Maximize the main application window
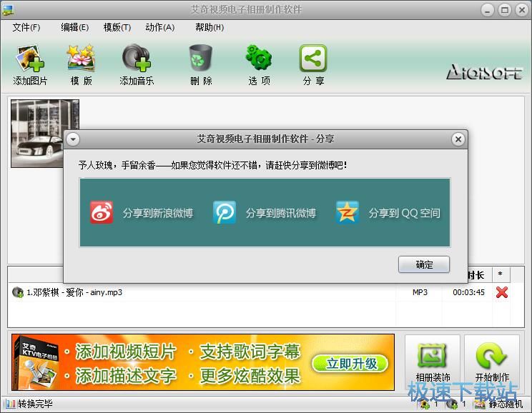Screen dimensions: 532x413 coord(505,10)
